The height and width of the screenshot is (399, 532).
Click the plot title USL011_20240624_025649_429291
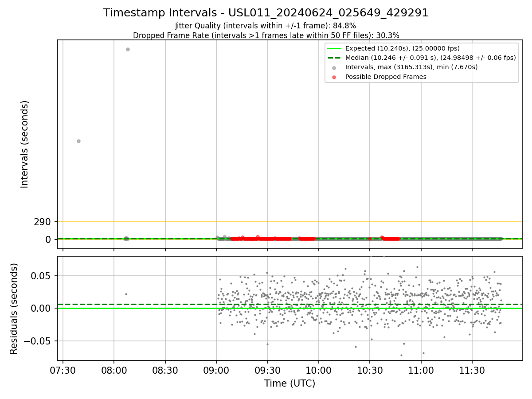tap(266, 13)
